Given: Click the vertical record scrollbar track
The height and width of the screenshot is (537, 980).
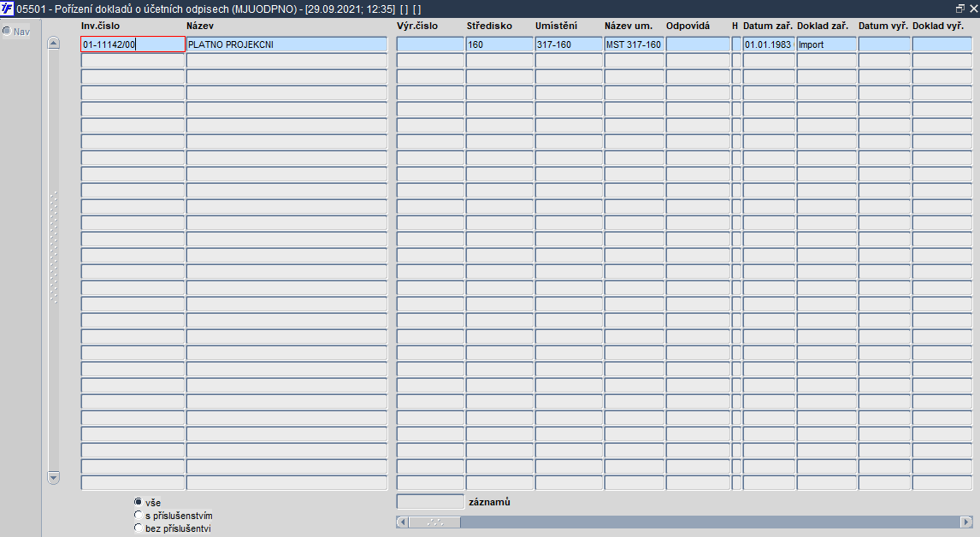Looking at the screenshot, I should click(x=54, y=260).
